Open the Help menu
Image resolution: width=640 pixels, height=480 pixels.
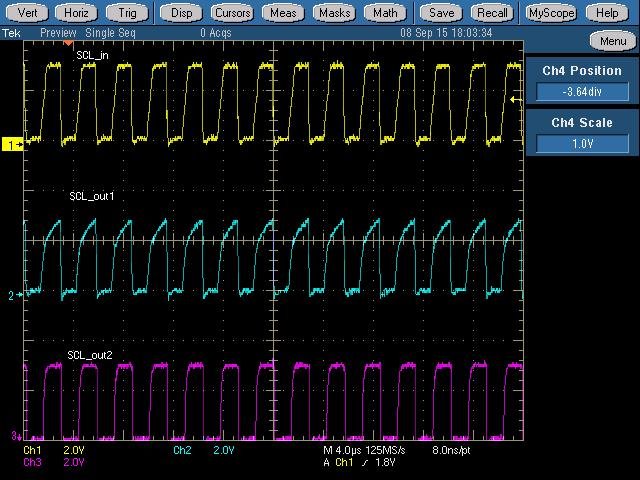(x=607, y=13)
